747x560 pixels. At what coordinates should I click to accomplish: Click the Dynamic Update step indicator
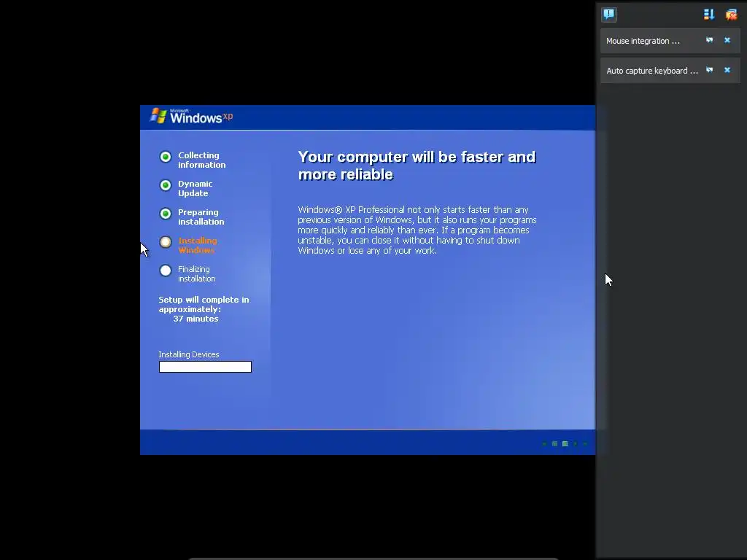166,185
